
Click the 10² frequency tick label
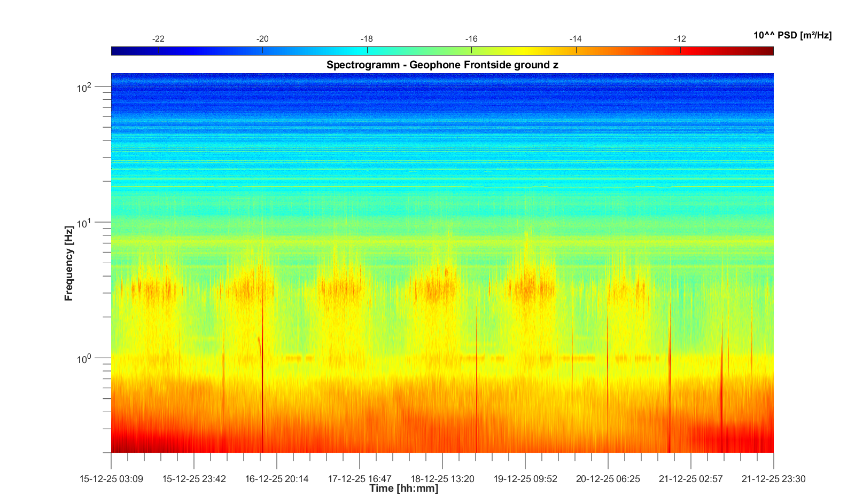pos(84,87)
